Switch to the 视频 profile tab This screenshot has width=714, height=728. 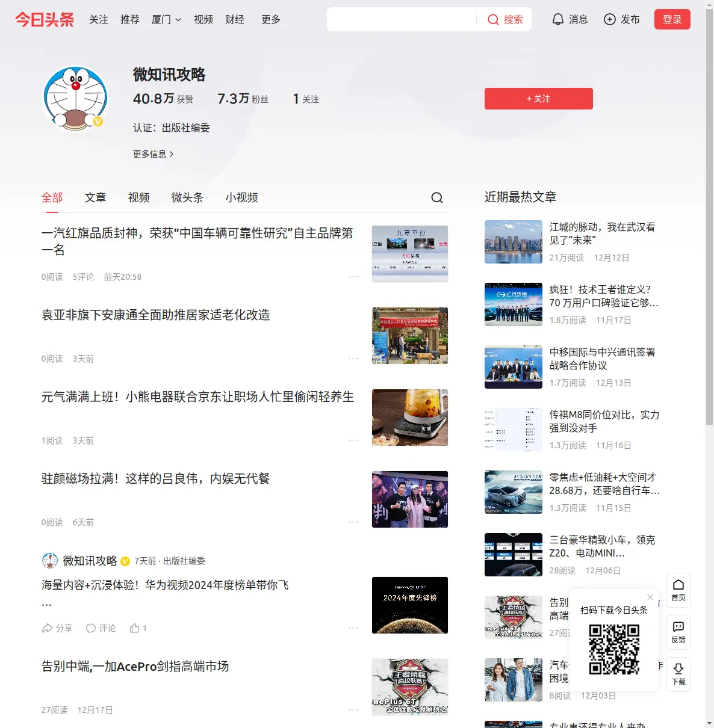click(139, 197)
